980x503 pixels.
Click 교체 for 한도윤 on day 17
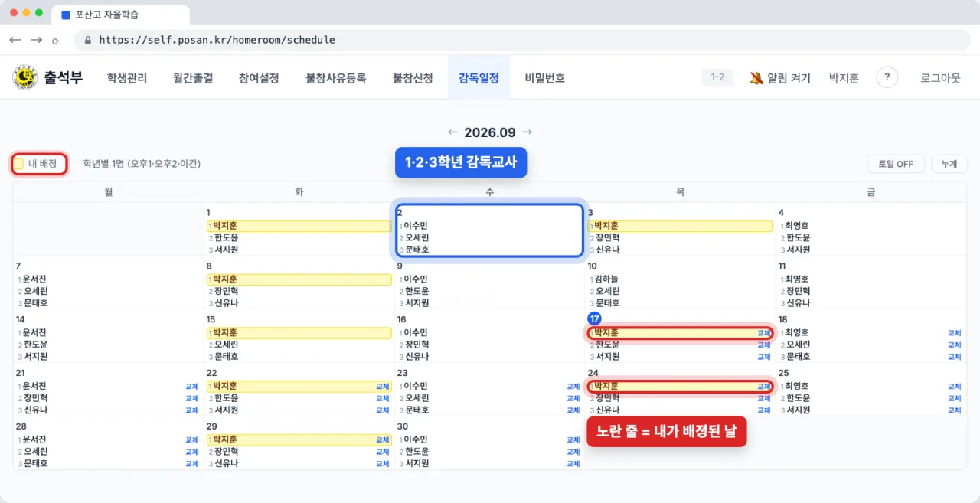click(x=763, y=345)
